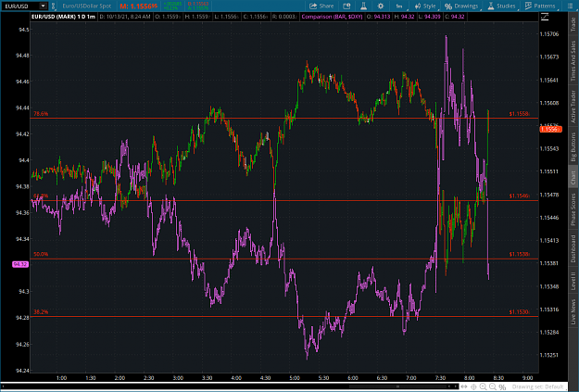The height and width of the screenshot is (392, 579).
Task: Click the M: 1.1556 mark price
Action: [138, 6]
